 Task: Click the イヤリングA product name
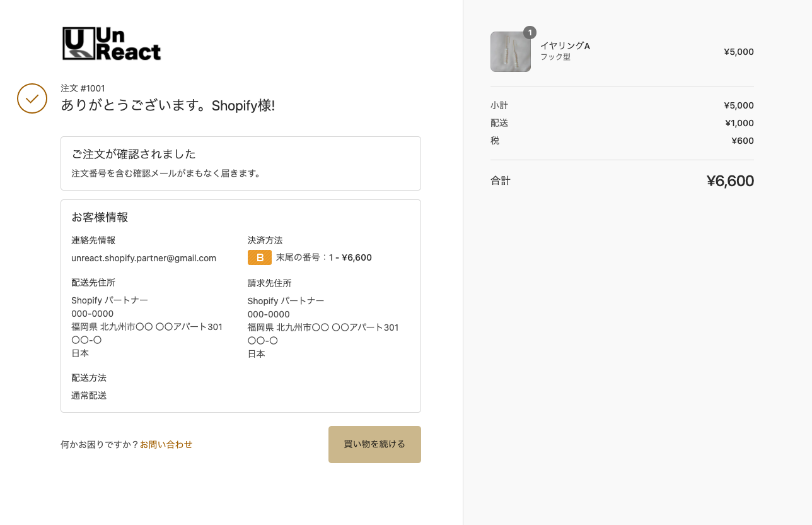(565, 46)
